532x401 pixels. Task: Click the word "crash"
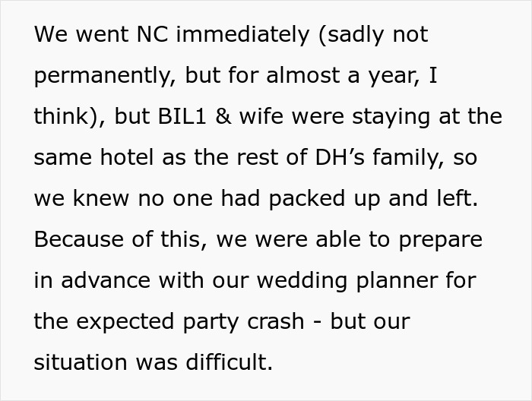pyautogui.click(x=275, y=321)
